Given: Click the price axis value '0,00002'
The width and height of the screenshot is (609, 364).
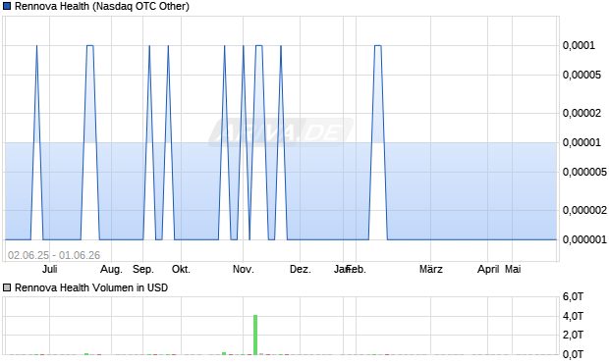Looking at the screenshot, I should pyautogui.click(x=581, y=113).
